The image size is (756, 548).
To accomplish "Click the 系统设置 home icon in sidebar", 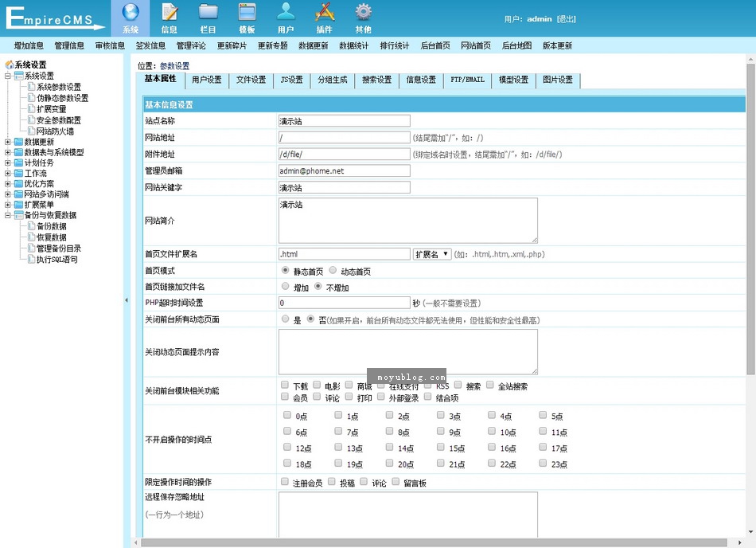I will click(x=10, y=65).
